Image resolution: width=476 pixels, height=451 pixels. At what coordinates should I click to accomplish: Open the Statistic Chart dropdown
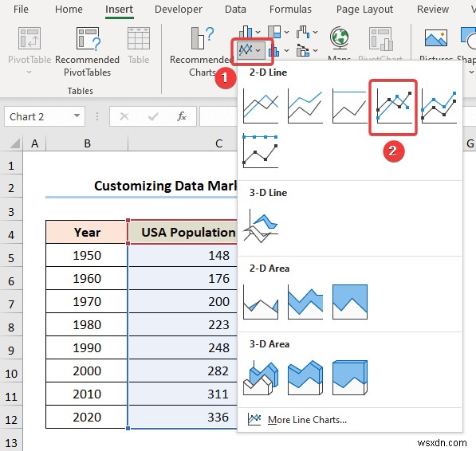tap(278, 51)
